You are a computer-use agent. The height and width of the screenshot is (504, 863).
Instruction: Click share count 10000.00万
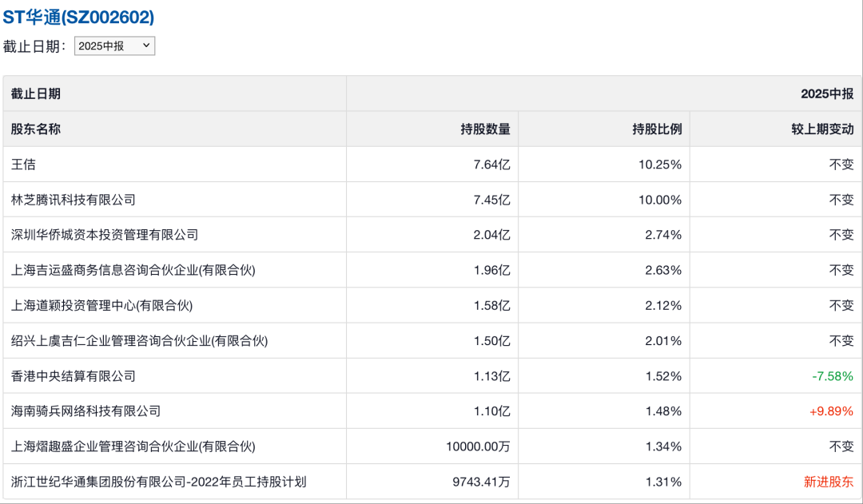479,446
